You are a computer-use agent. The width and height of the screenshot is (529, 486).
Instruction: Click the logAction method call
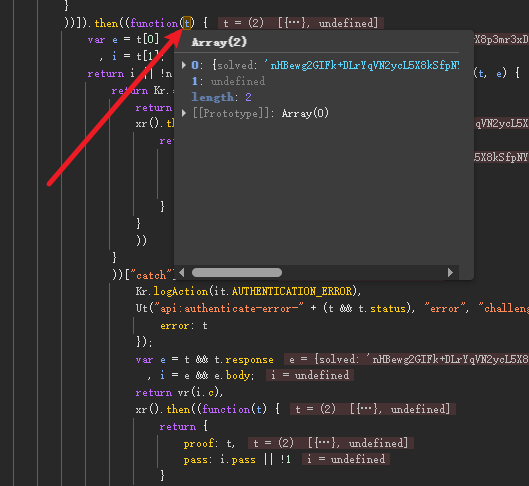point(181,291)
